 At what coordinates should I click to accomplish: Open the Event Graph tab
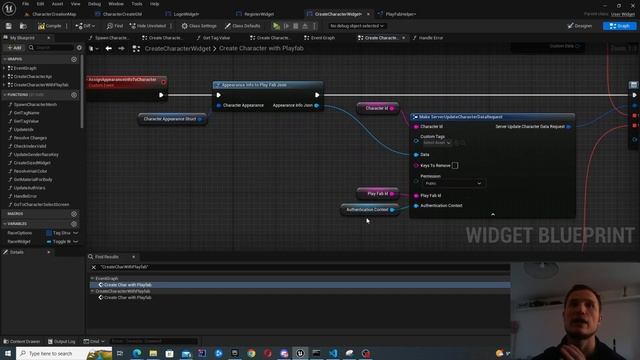[x=320, y=38]
